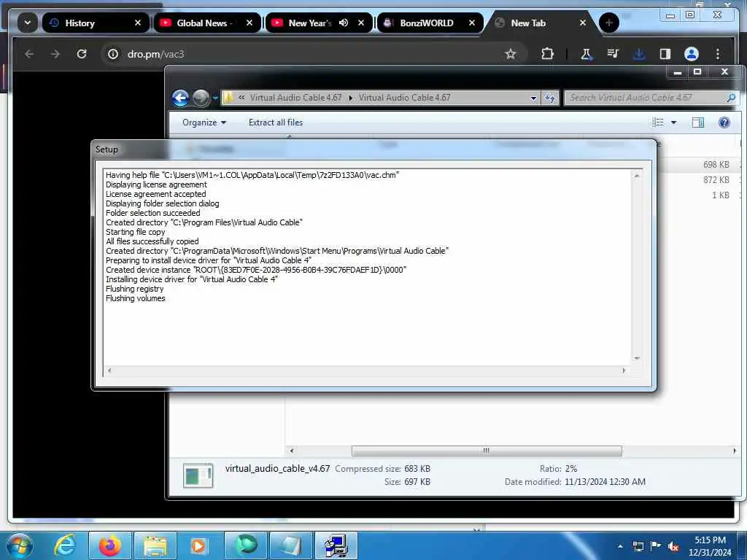The width and height of the screenshot is (747, 560).
Task: Close the New Year's tab
Action: coord(360,23)
